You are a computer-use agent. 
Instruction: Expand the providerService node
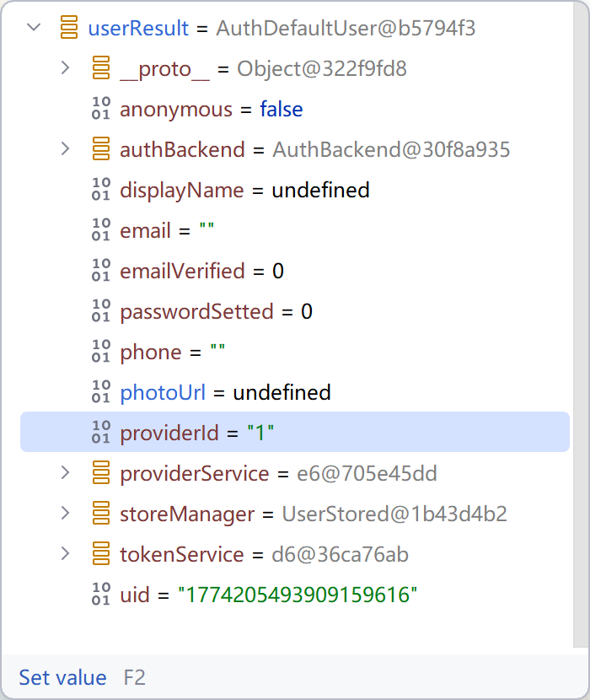(x=66, y=473)
